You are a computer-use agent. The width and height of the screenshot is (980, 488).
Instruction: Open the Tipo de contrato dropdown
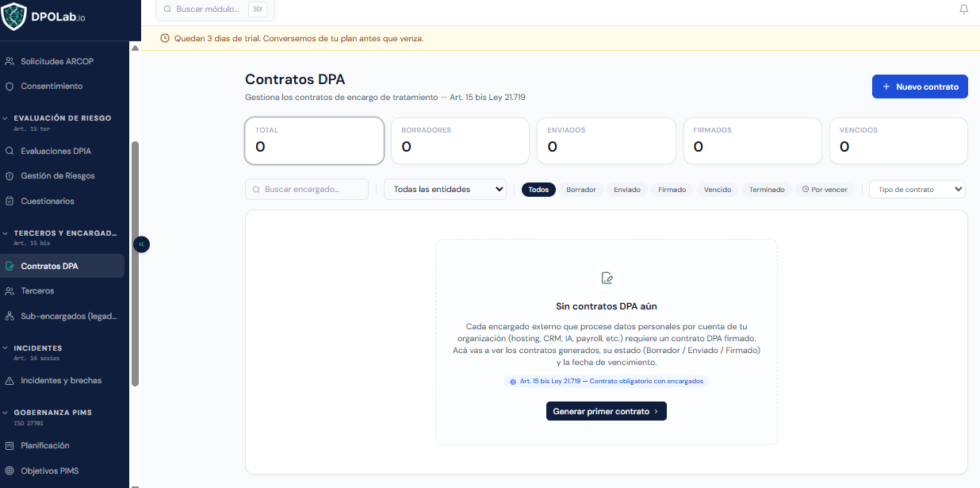pyautogui.click(x=917, y=190)
